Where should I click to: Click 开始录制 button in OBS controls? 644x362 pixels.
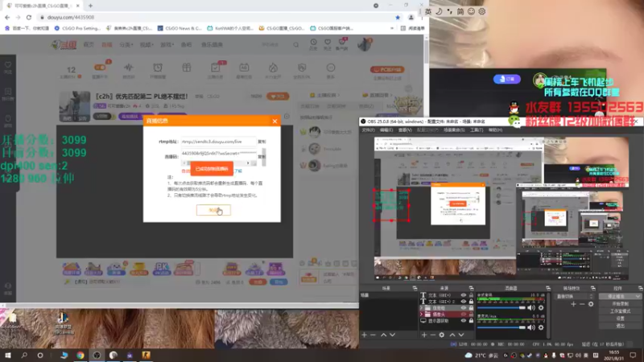pos(620,304)
